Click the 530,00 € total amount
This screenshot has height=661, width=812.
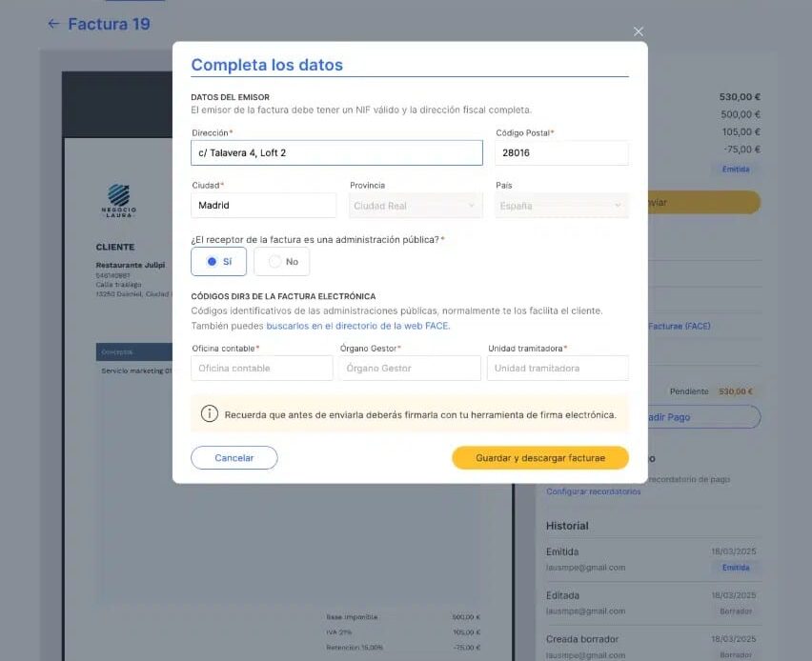(740, 97)
